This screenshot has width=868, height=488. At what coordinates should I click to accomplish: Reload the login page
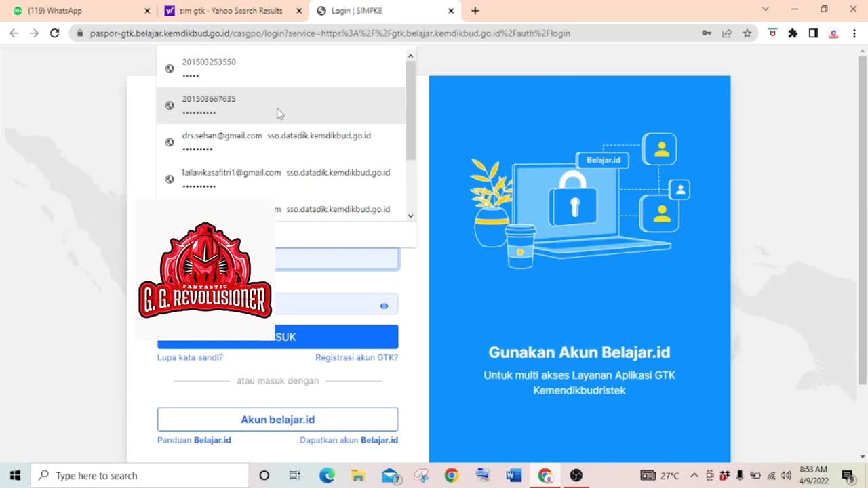coord(55,33)
